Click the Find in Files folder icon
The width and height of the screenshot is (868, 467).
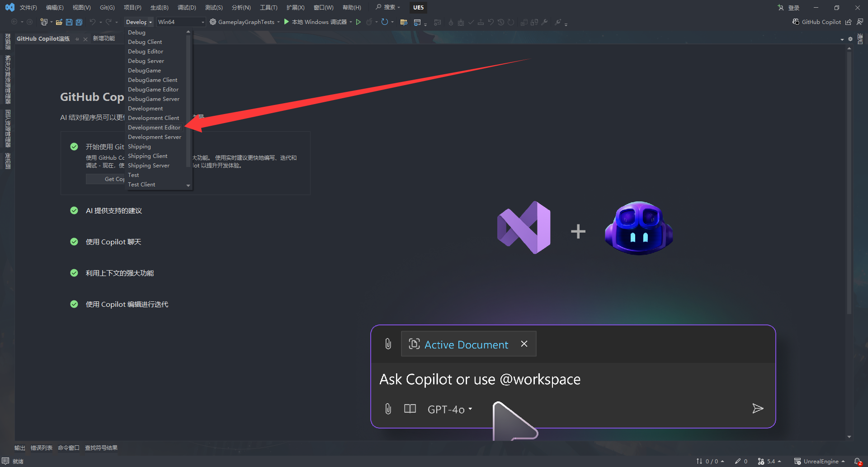(x=404, y=22)
